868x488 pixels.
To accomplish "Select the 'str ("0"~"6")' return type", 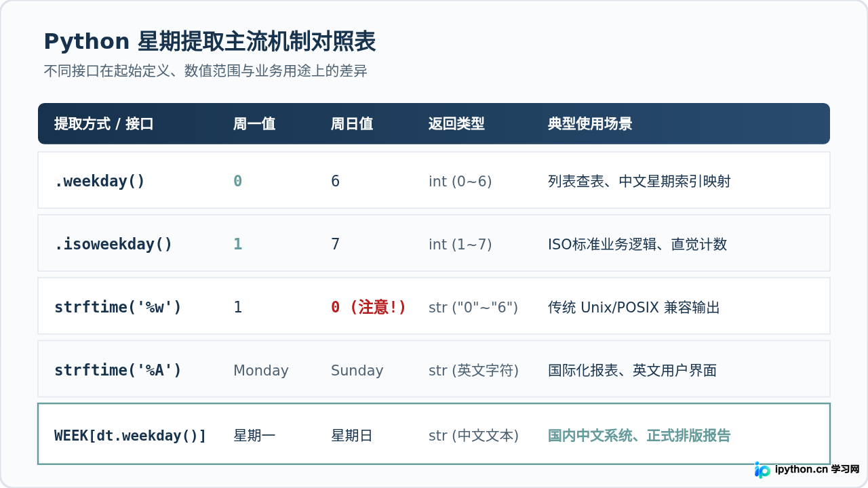I will tap(473, 308).
